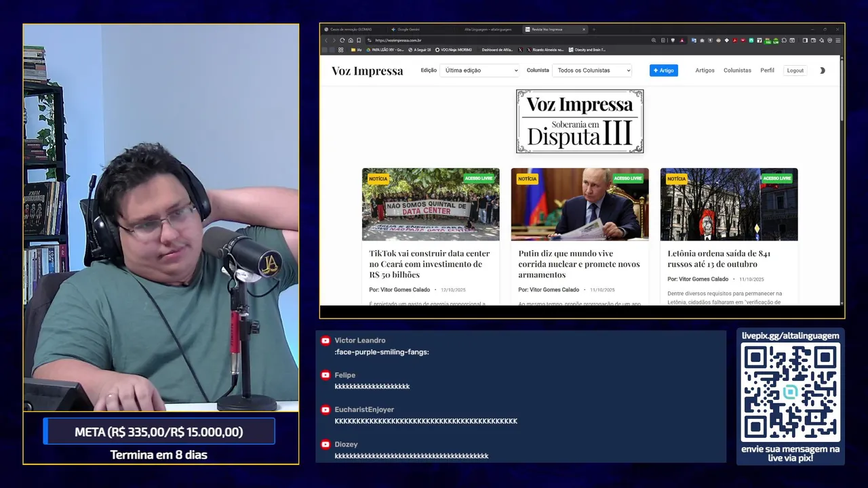Expand the 'Todos os Colunistas' dropdown
The height and width of the screenshot is (488, 868).
(592, 70)
